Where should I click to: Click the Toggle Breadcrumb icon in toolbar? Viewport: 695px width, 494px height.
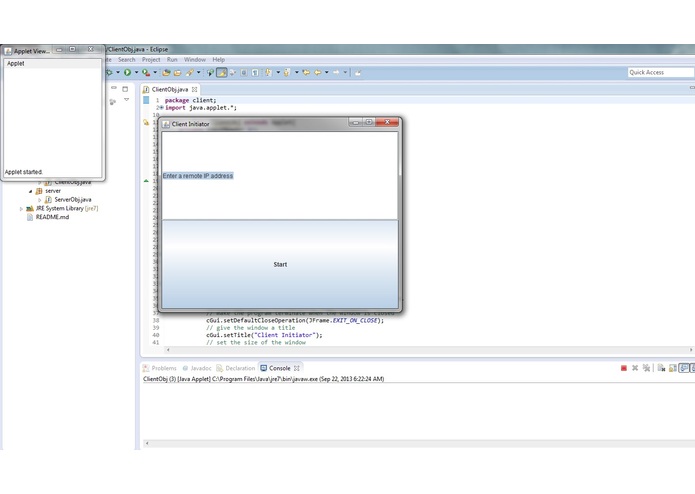[x=211, y=72]
